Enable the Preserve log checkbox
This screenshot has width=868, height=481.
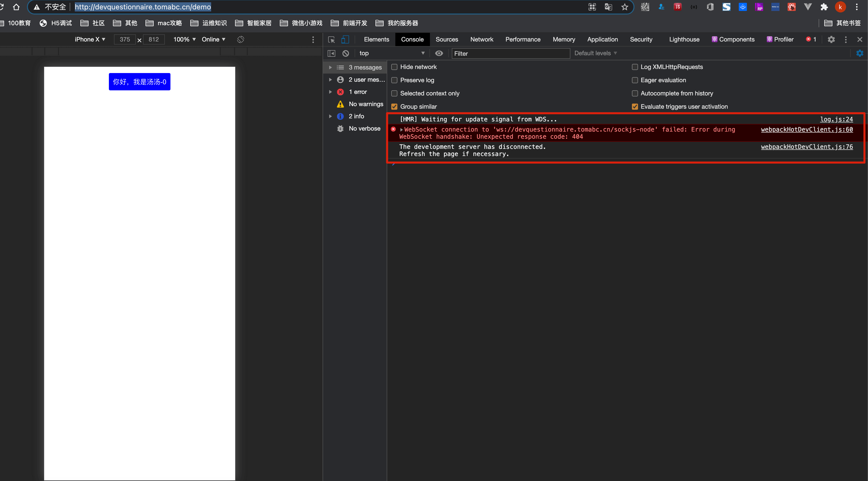[394, 80]
